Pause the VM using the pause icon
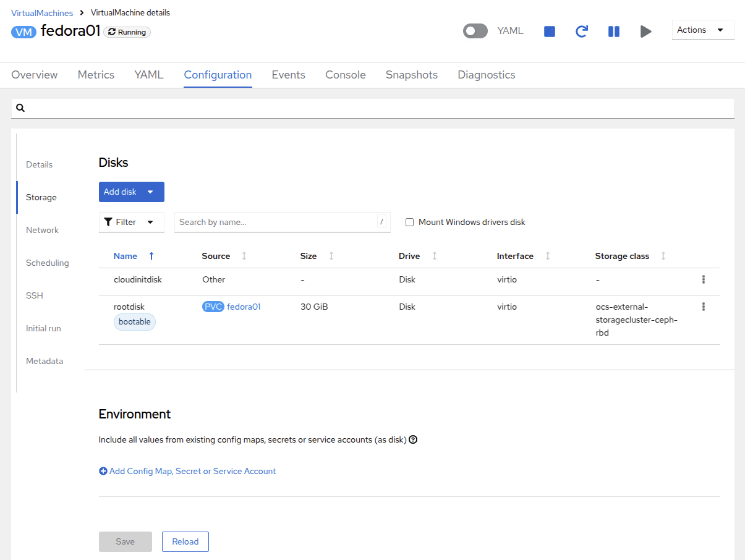The width and height of the screenshot is (745, 560). point(613,32)
